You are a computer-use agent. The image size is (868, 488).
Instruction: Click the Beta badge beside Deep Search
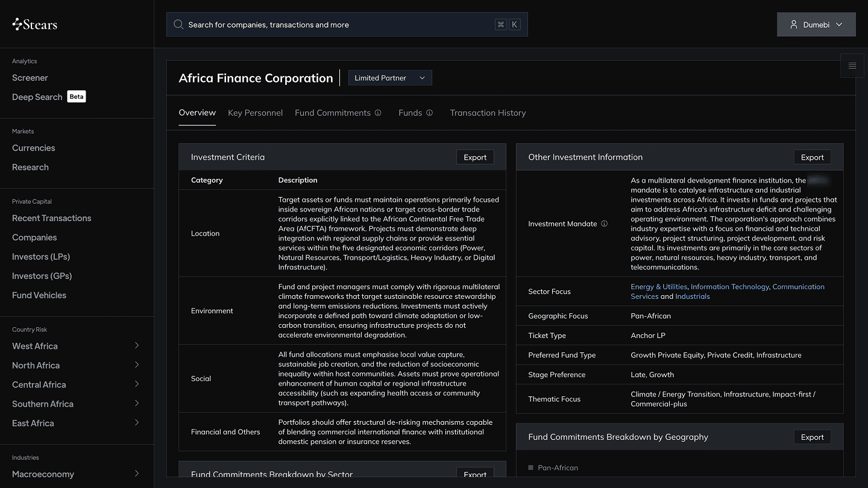click(x=77, y=96)
